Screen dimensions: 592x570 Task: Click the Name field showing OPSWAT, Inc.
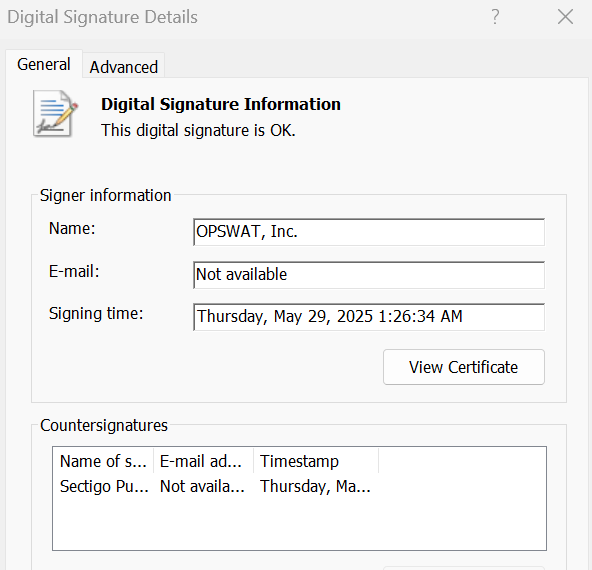click(x=369, y=232)
